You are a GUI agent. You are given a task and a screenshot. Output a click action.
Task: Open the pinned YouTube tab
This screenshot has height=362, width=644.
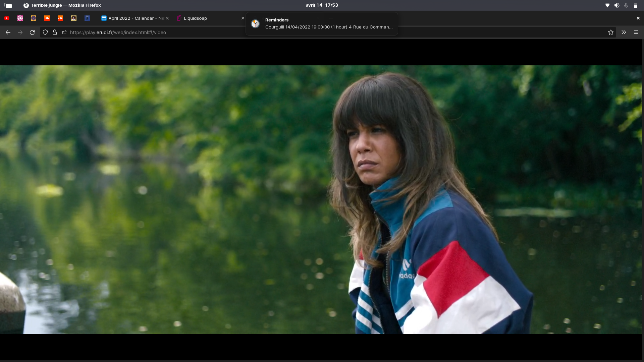click(x=7, y=18)
